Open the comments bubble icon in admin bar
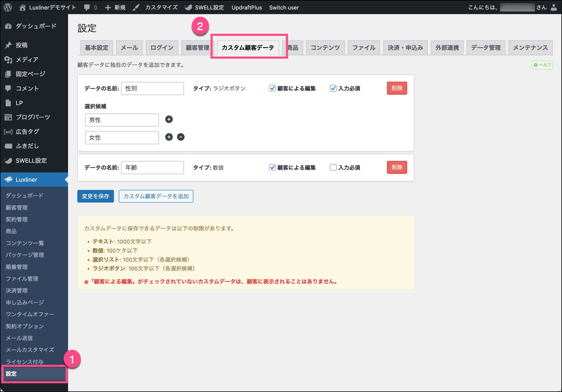 tap(87, 8)
